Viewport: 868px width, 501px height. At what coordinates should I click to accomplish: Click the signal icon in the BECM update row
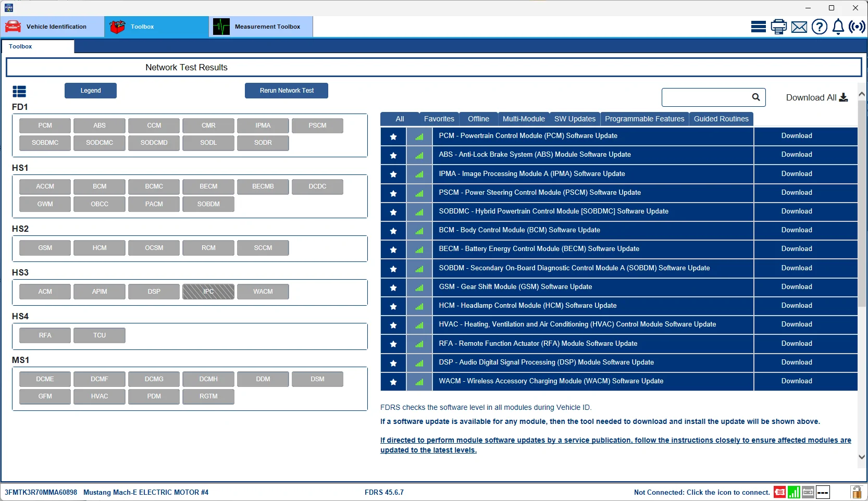click(x=419, y=249)
